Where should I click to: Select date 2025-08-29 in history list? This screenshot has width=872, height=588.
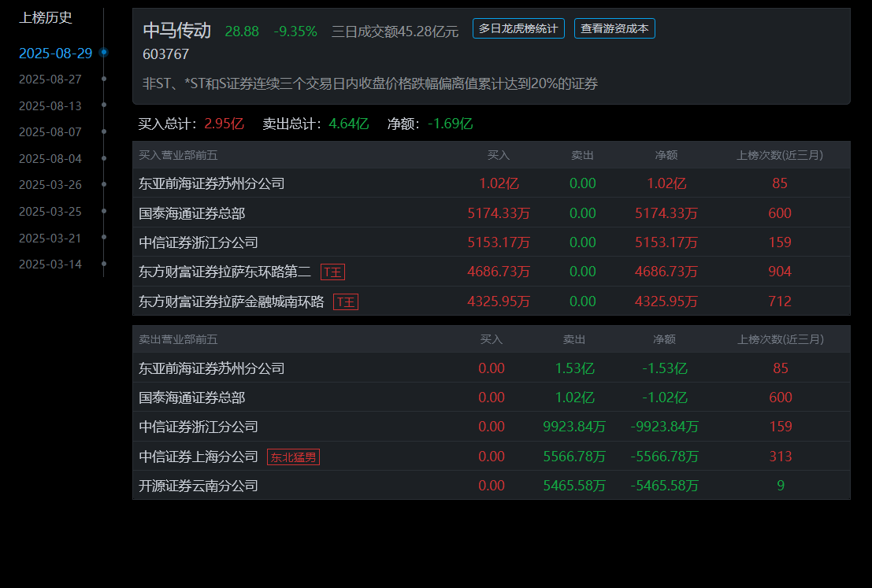[x=56, y=54]
